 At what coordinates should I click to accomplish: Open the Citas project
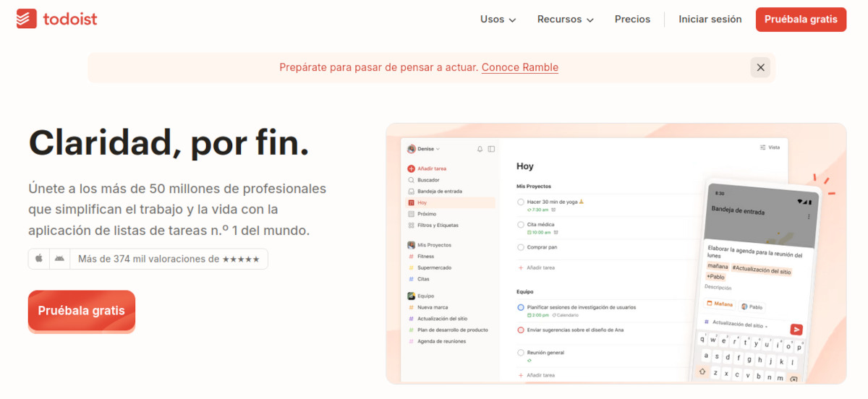click(419, 279)
